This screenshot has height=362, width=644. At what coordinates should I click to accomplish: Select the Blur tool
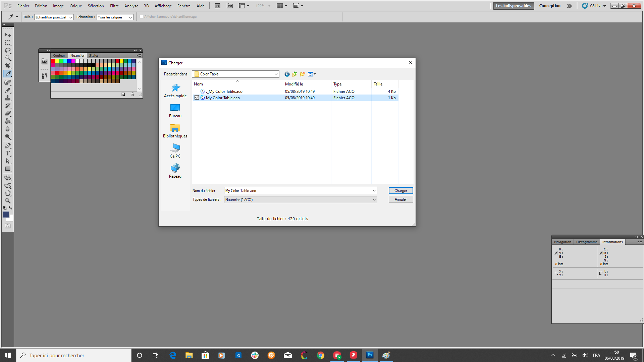8,129
